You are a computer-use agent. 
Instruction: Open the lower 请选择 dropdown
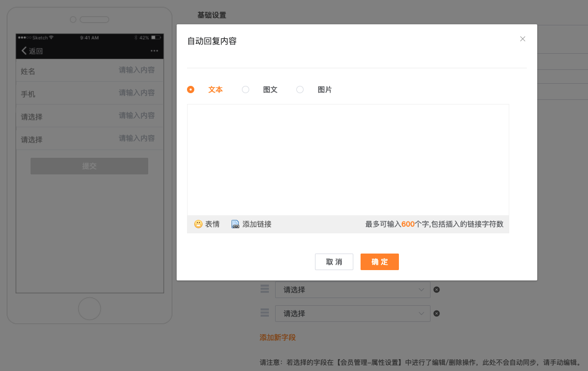(352, 314)
